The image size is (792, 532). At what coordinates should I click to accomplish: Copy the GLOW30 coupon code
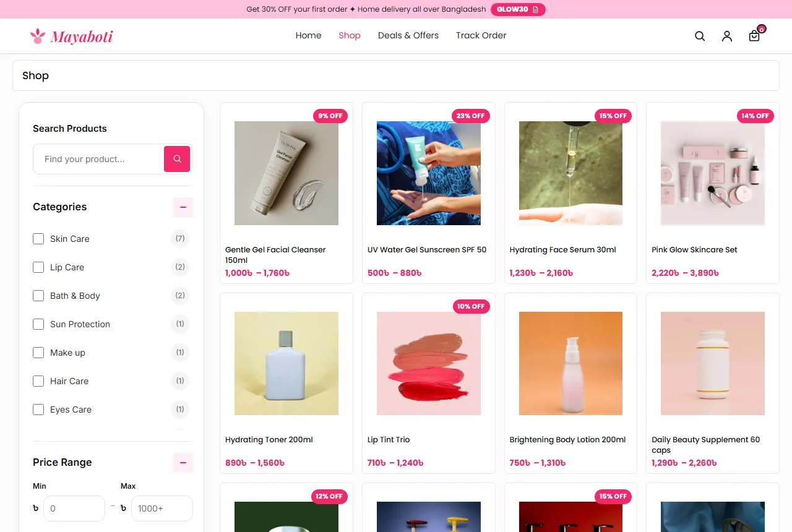(x=518, y=9)
